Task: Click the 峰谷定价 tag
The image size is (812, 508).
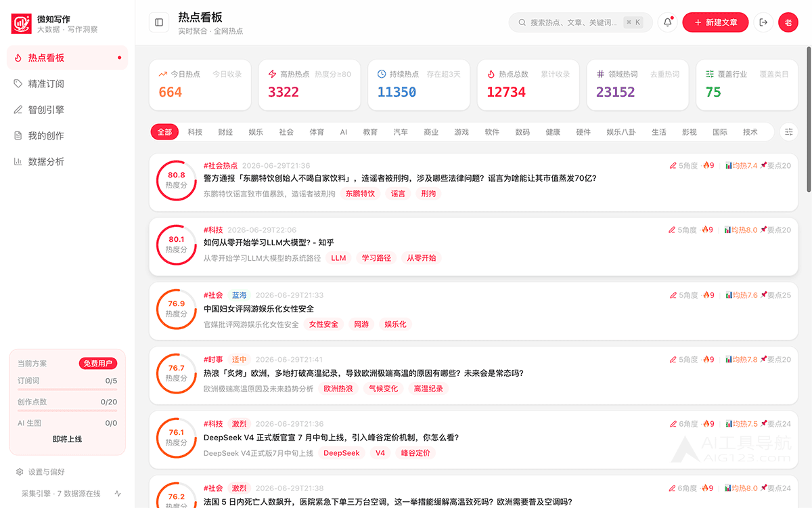Action: click(415, 453)
